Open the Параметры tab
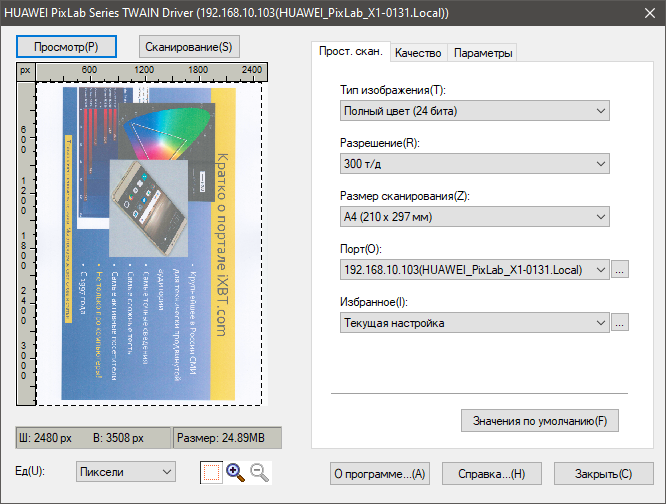Screen dimensions: 666x504 pos(483,53)
